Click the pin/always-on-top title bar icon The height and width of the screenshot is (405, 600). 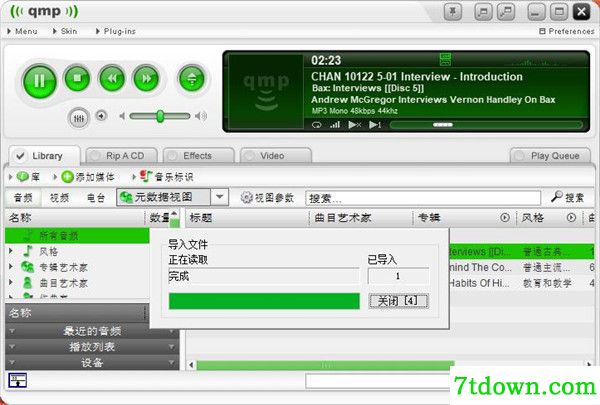coord(453,12)
